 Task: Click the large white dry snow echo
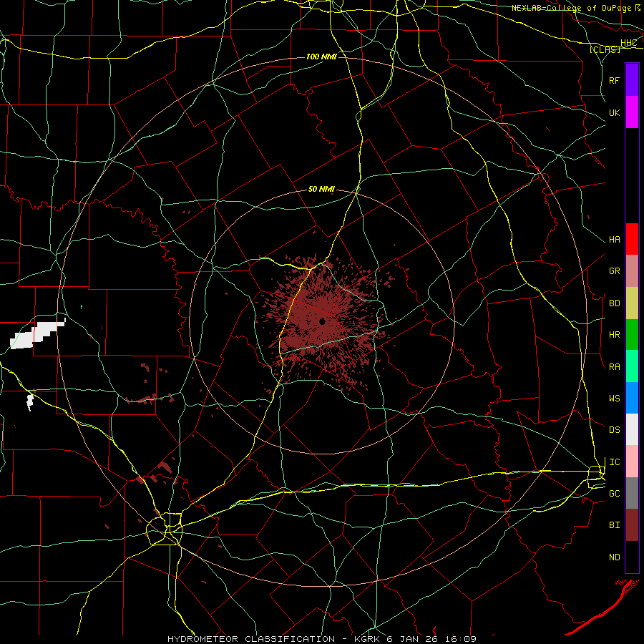point(37,335)
